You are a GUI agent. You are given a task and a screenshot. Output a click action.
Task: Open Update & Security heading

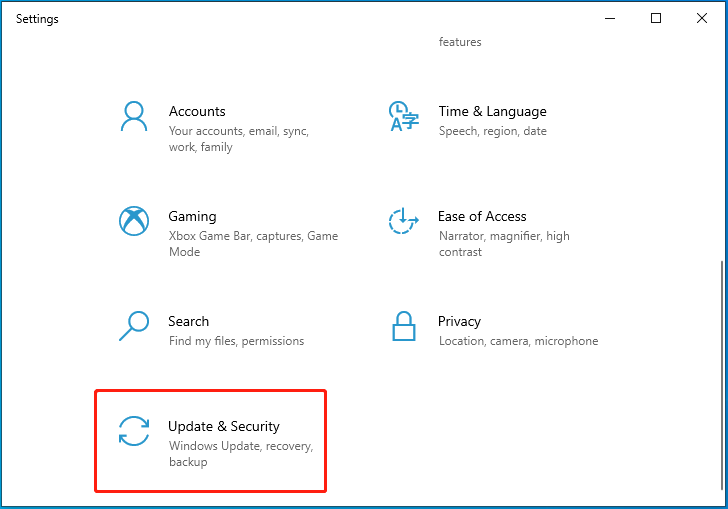coord(224,426)
